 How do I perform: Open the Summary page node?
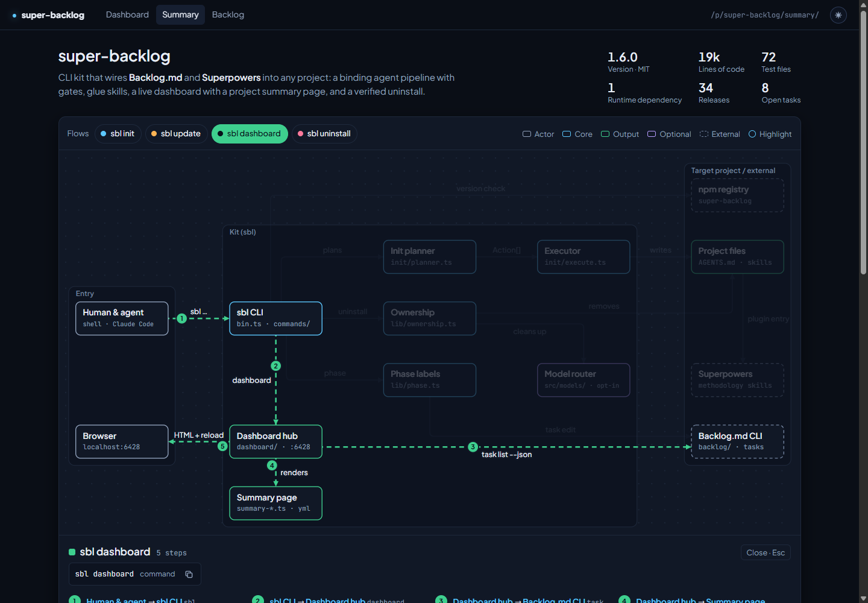click(275, 503)
